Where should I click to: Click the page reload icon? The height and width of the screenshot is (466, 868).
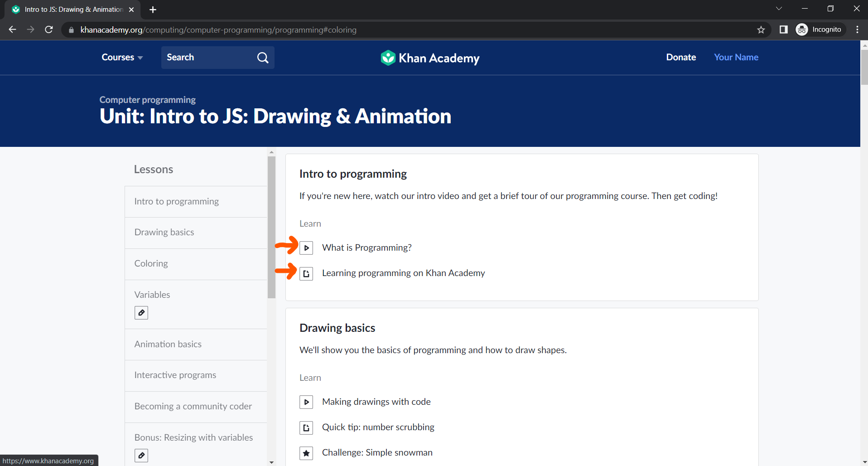click(x=48, y=29)
